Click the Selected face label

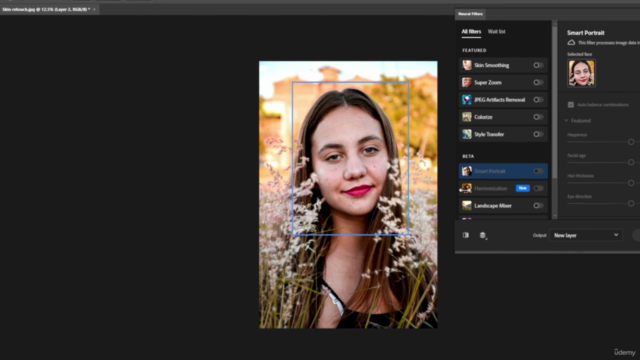click(579, 54)
